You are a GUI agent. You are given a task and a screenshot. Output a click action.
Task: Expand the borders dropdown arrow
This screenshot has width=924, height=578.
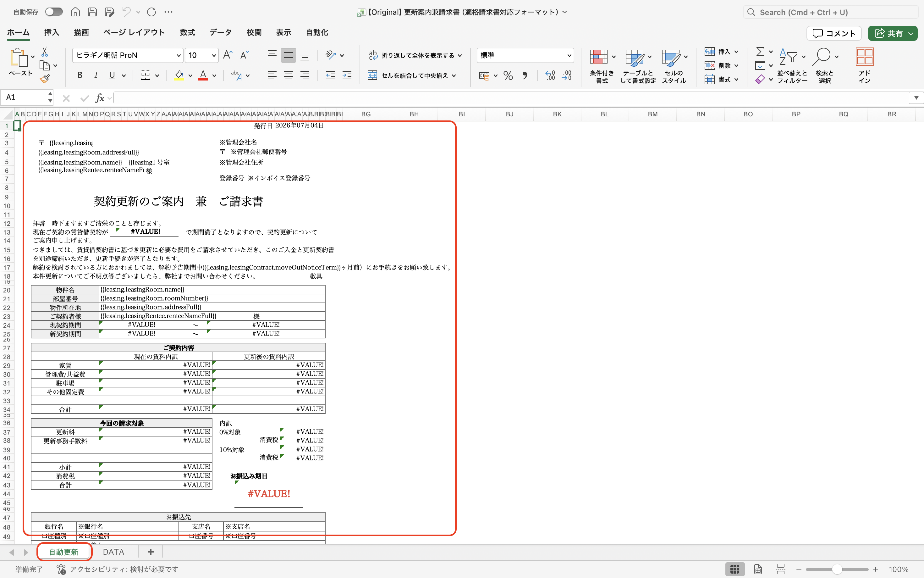[157, 76]
